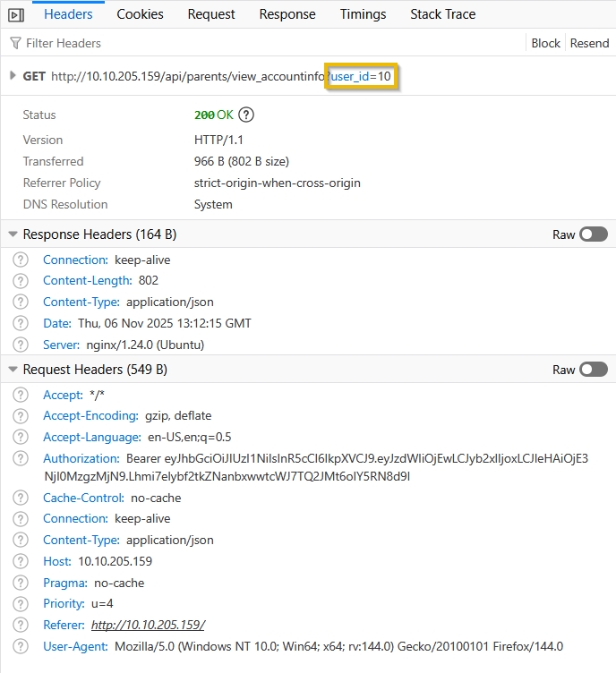Collapse the Request Headers section
The width and height of the screenshot is (616, 673).
(13, 370)
